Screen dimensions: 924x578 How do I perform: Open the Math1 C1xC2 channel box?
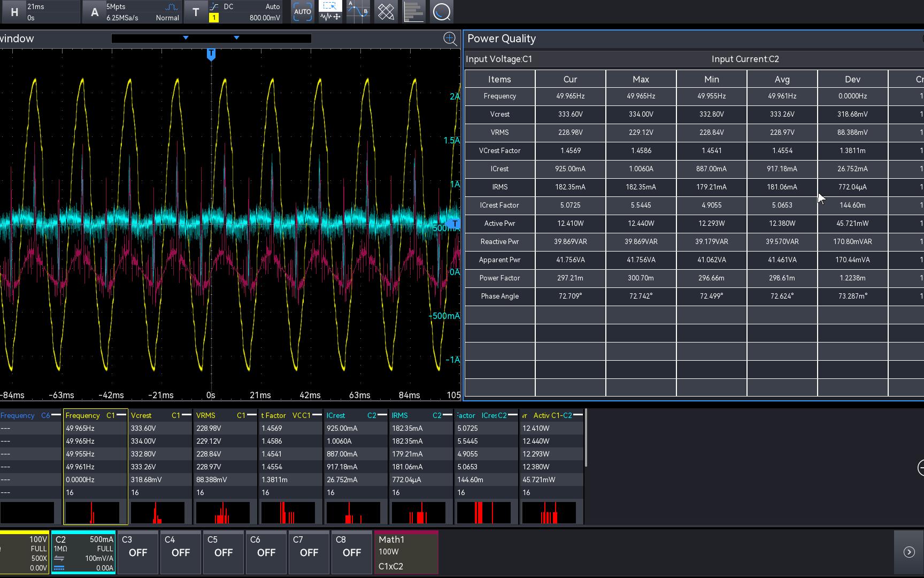406,552
